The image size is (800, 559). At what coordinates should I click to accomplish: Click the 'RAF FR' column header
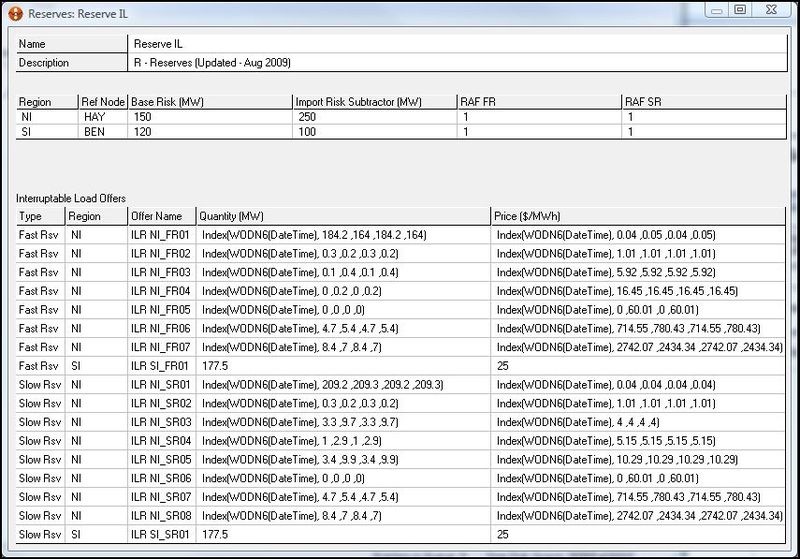click(539, 102)
